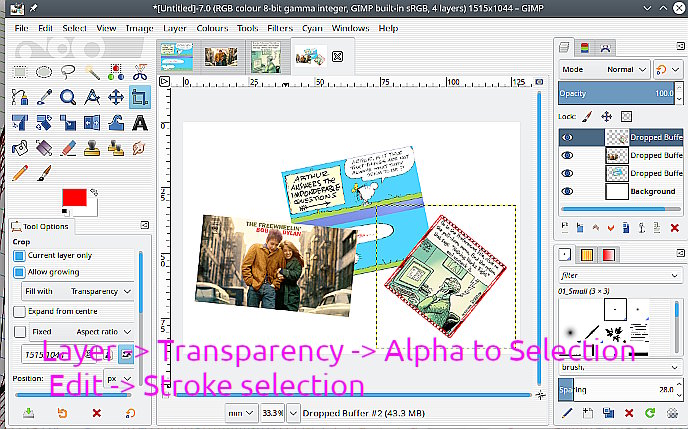The image size is (688, 429).
Task: Select the Zoom magnifier tool
Action: tap(68, 97)
